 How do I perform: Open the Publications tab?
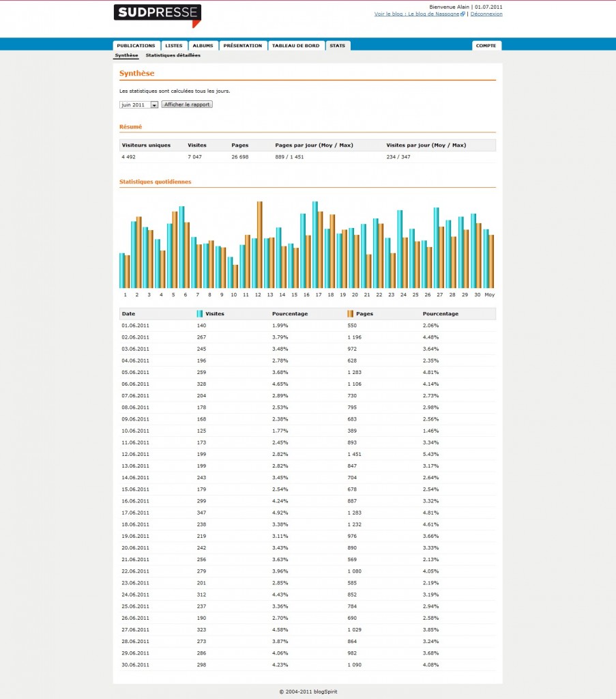[136, 46]
